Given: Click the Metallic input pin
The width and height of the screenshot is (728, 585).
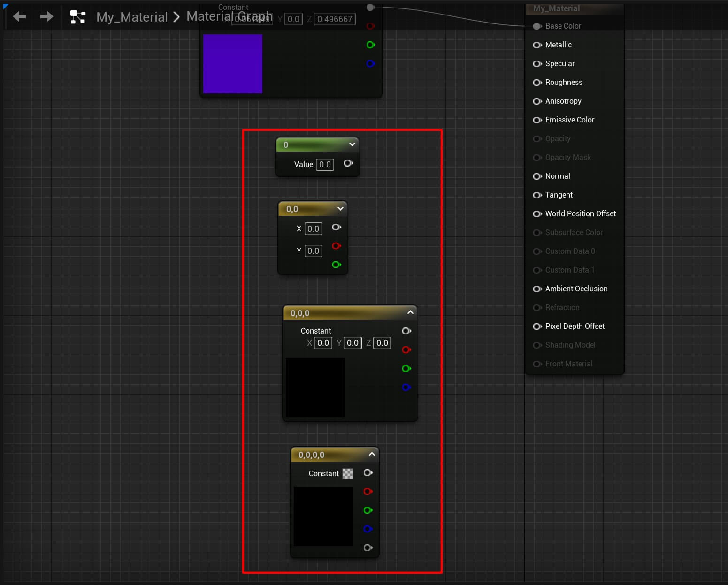Looking at the screenshot, I should (537, 45).
